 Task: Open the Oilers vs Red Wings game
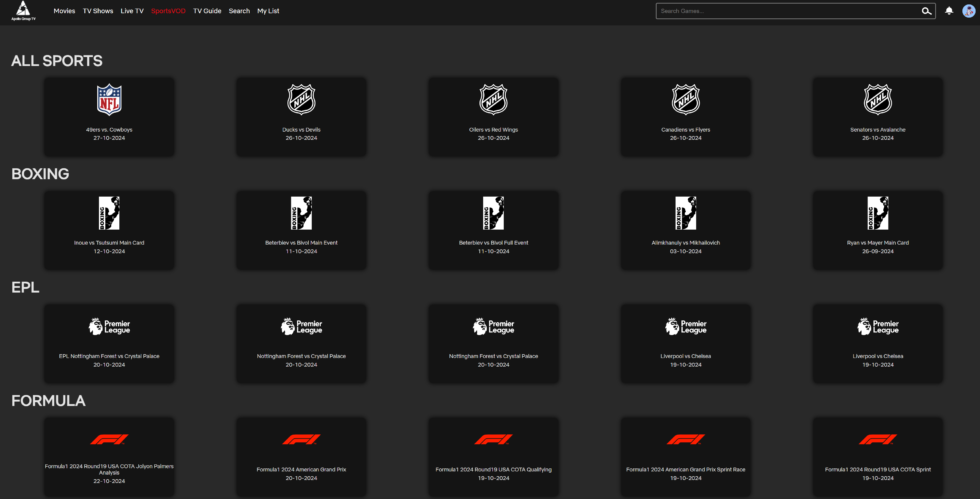pos(493,117)
